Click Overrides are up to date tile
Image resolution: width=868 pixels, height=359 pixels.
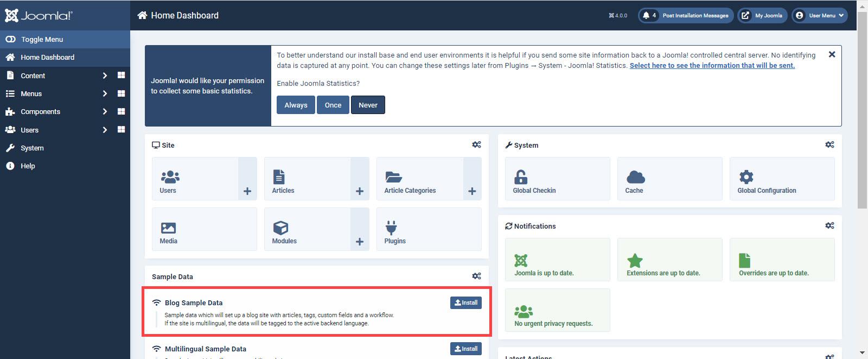[x=782, y=260]
